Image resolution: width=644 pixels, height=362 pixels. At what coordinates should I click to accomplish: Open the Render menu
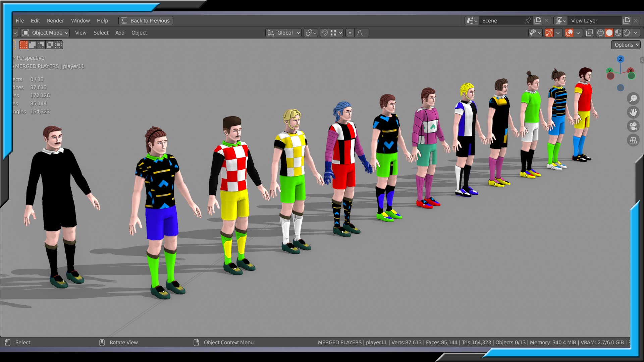click(x=55, y=20)
